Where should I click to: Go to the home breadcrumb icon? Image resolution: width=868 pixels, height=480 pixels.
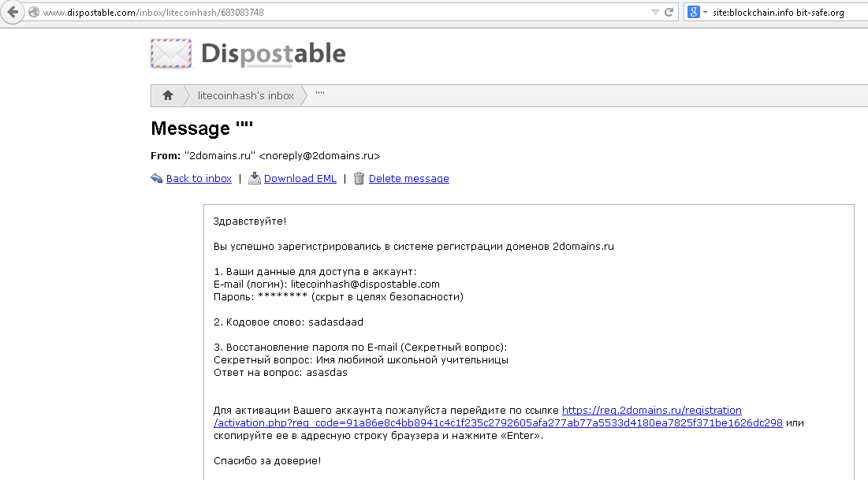click(168, 95)
